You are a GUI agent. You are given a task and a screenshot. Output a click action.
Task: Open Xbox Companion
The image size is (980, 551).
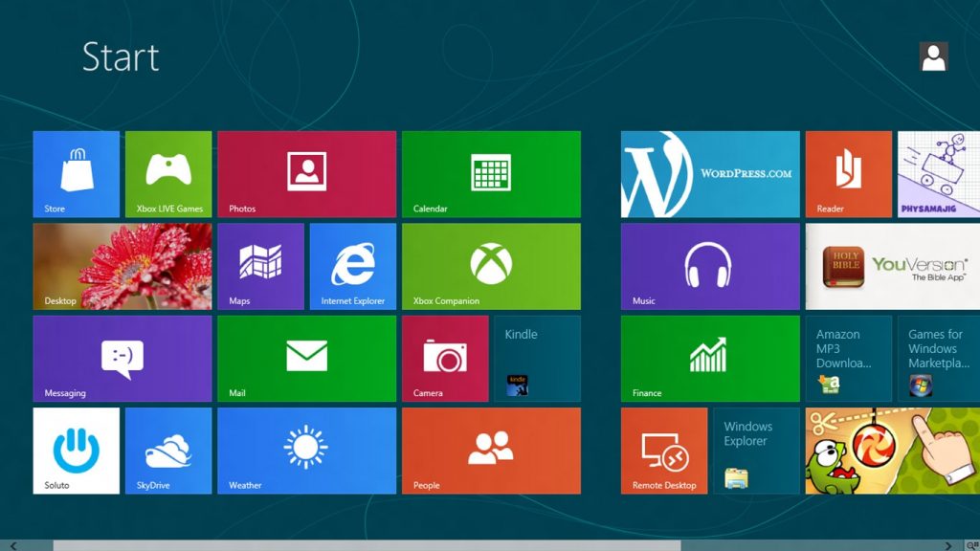pos(491,266)
